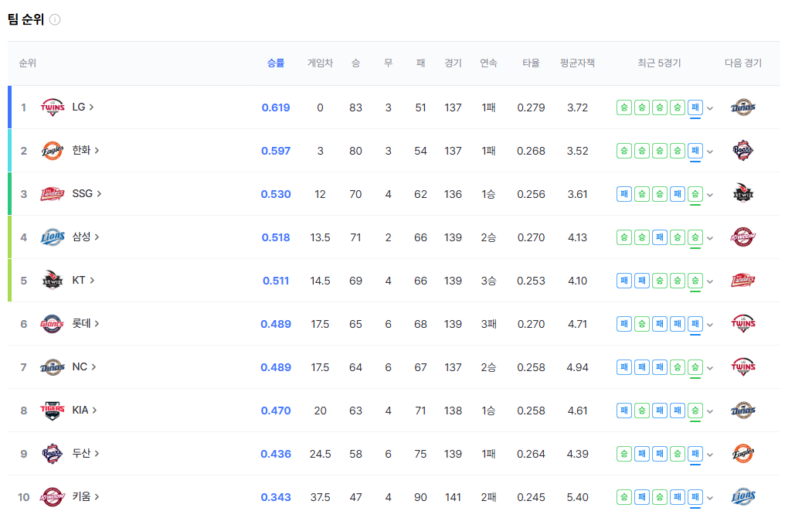Open the SSG team page link
The width and height of the screenshot is (812, 518).
(87, 194)
